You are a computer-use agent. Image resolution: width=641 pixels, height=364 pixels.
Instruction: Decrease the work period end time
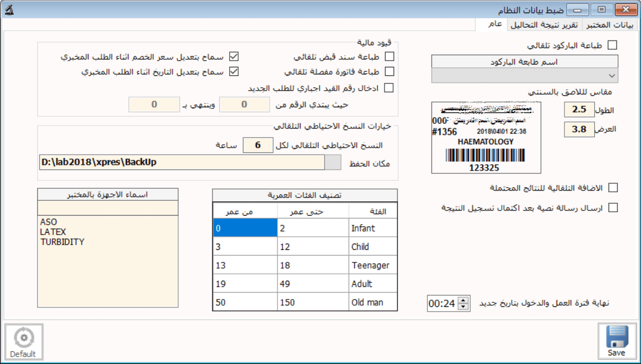pos(463,306)
